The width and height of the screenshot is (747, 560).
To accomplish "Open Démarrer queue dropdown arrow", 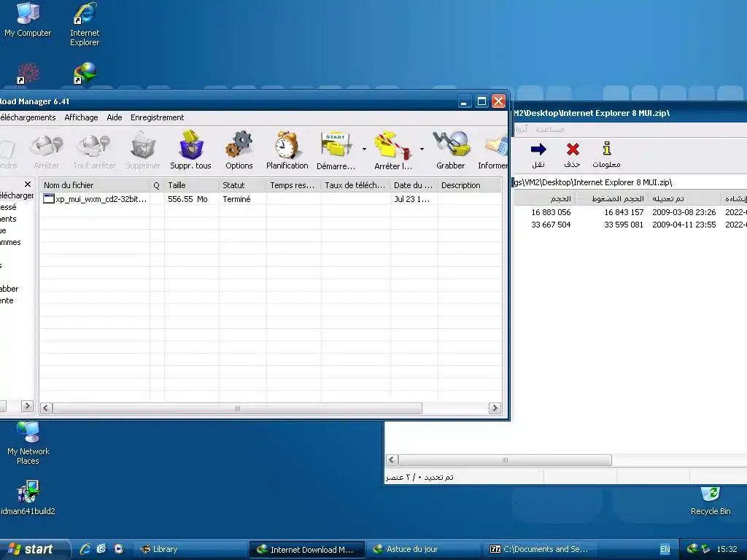I will [x=365, y=149].
